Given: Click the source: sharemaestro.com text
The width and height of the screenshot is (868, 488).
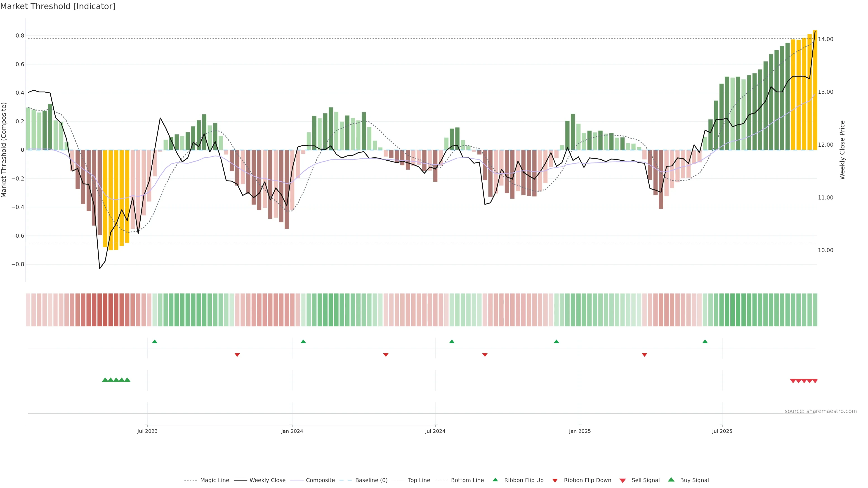Looking at the screenshot, I should point(821,411).
